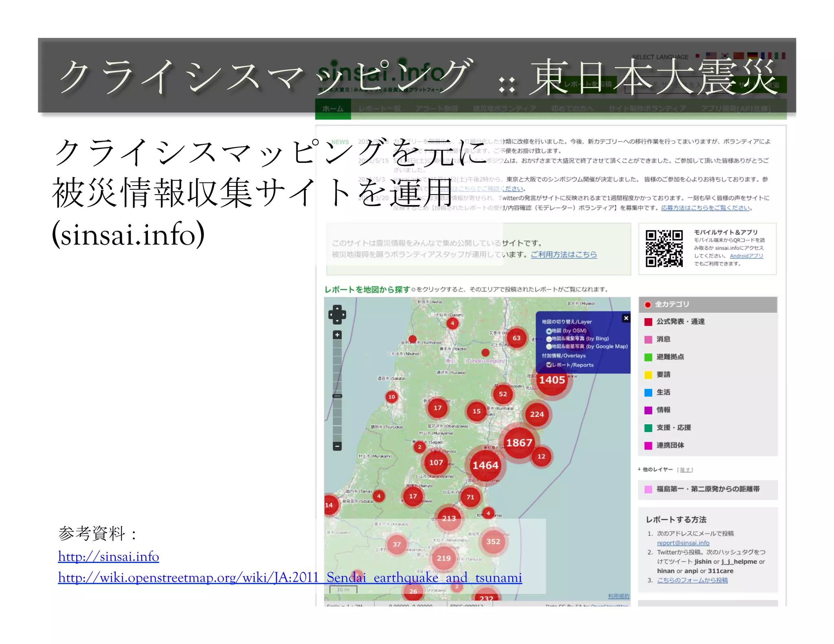The height and width of the screenshot is (644, 834).
Task: Zoom out with the map minus button
Action: pos(337,446)
